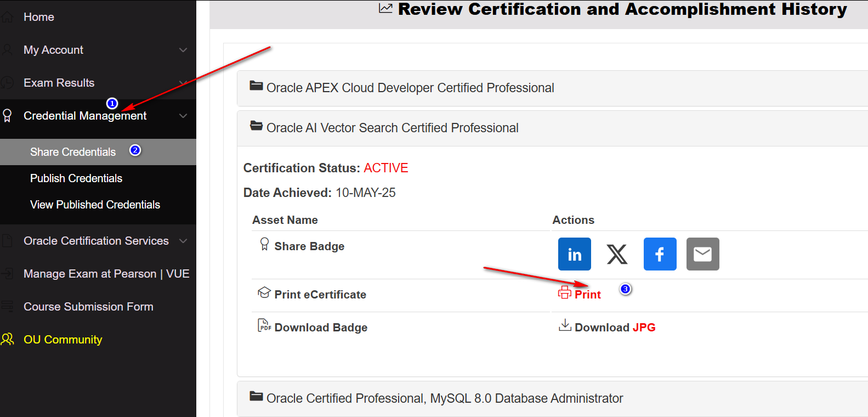Screen dimensions: 868x417
Task: Collapse Oracle AI Vector Search section
Action: 392,128
